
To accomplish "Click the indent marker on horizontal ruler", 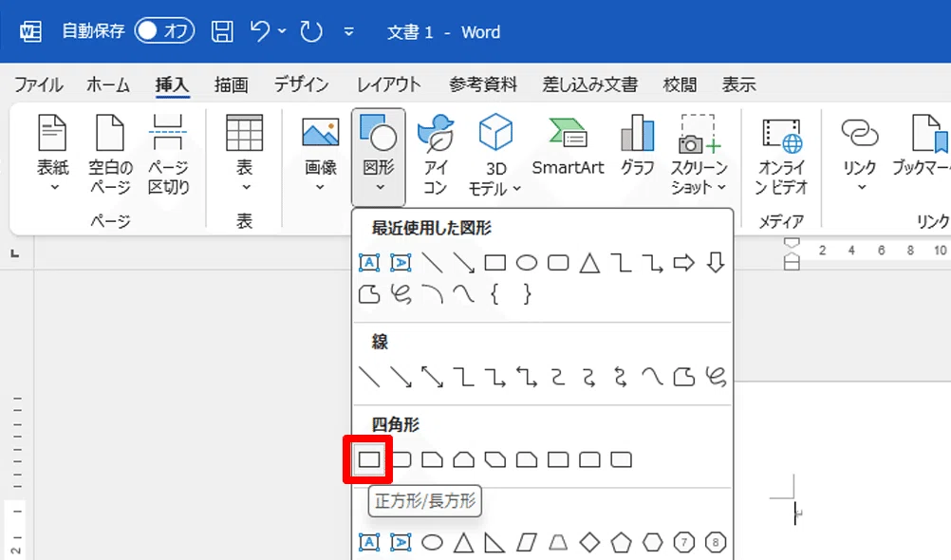I will pyautogui.click(x=792, y=254).
